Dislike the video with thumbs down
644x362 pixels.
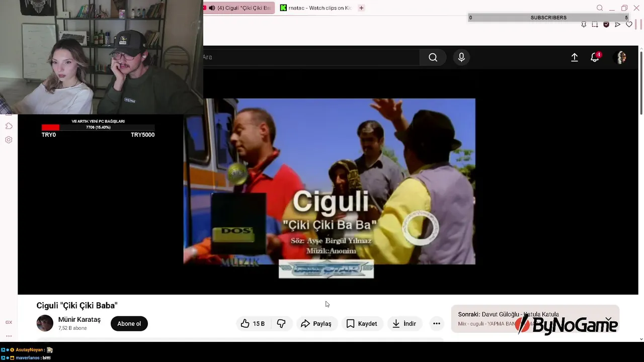point(281,324)
